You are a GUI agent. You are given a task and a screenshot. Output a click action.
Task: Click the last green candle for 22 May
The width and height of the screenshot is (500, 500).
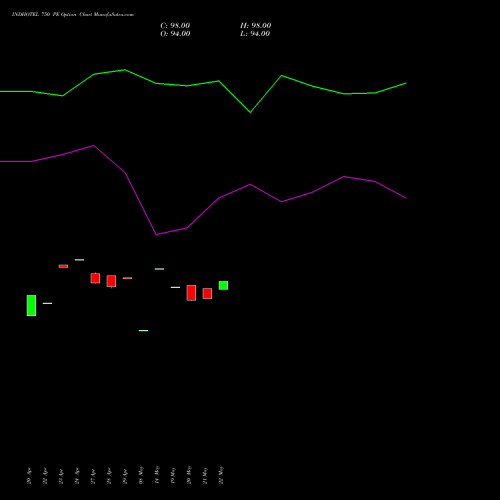coord(223,285)
